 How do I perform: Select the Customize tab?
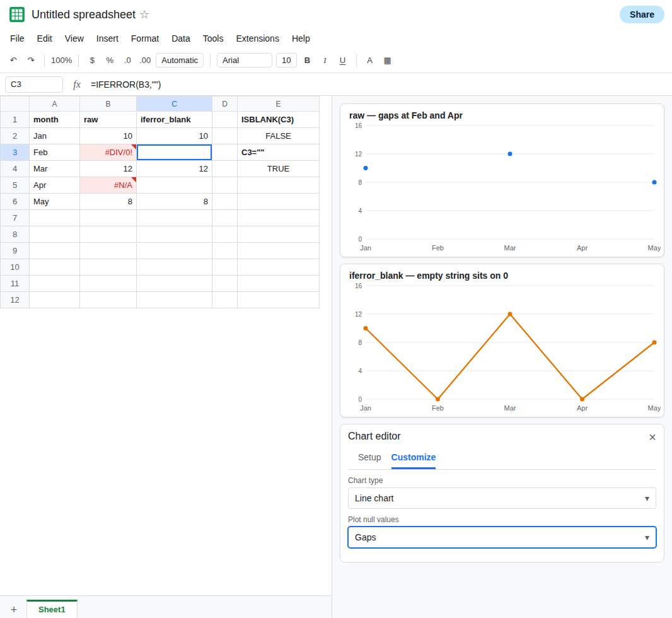[x=414, y=457]
